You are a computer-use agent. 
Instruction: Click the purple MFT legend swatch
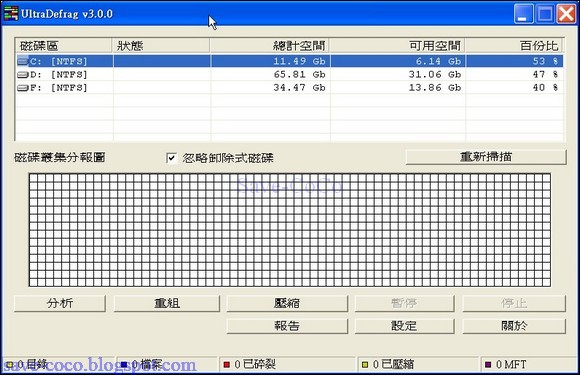488,365
